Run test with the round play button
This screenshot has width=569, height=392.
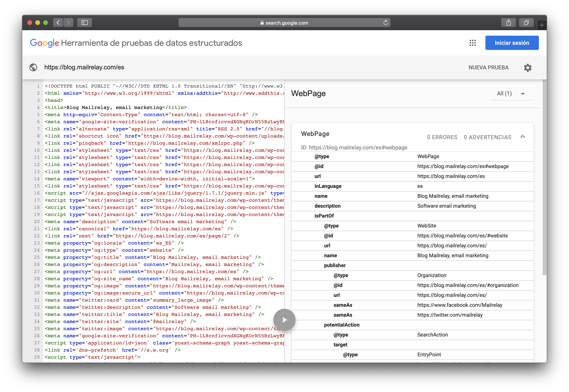tap(284, 319)
